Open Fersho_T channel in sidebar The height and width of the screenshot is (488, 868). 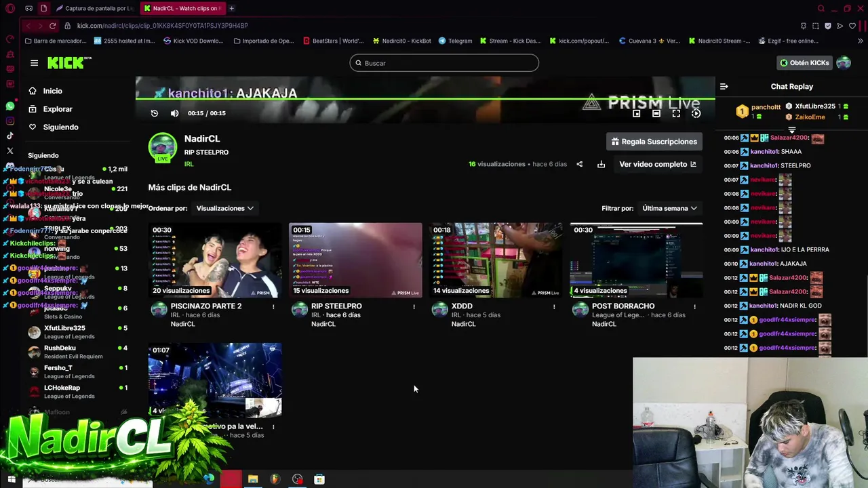point(78,371)
